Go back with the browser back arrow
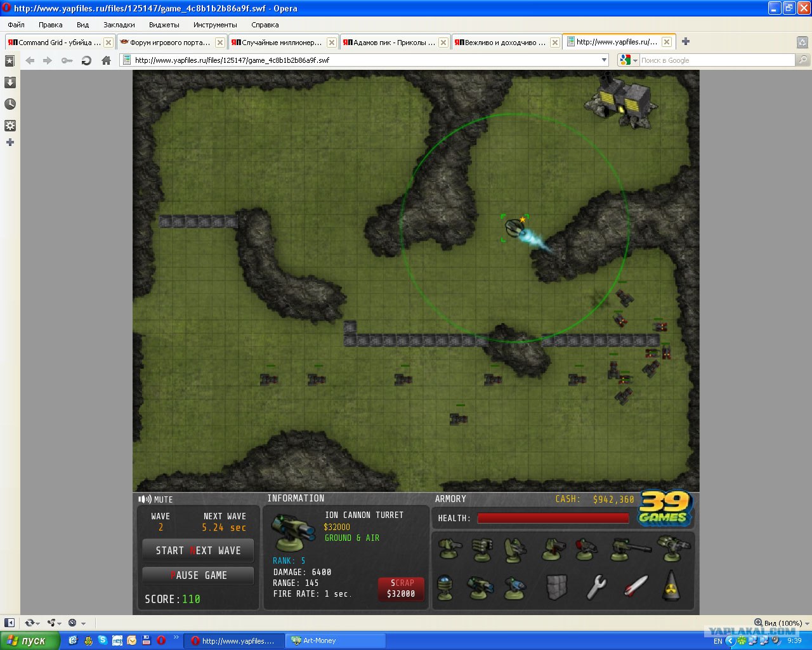Image resolution: width=812 pixels, height=650 pixels. 30,60
